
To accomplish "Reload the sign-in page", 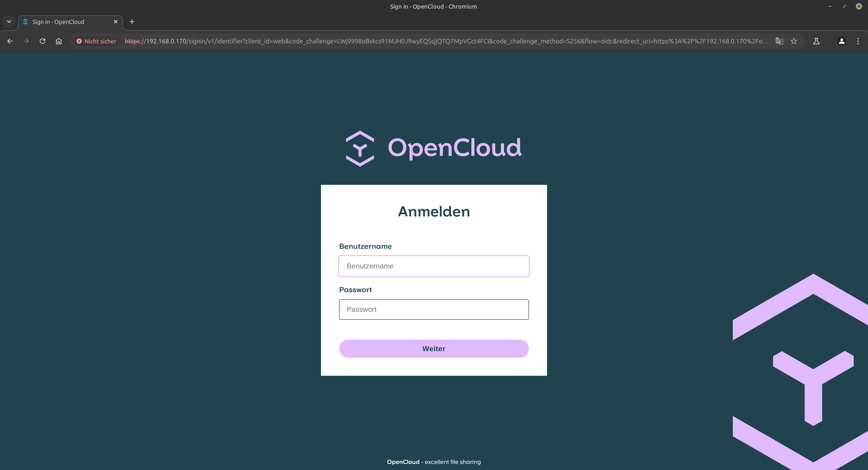I will (x=42, y=41).
